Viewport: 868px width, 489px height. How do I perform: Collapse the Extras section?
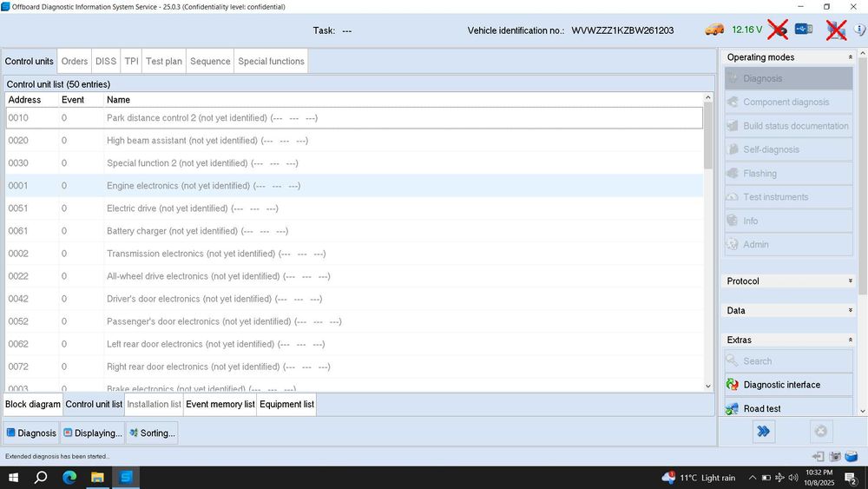click(x=851, y=340)
